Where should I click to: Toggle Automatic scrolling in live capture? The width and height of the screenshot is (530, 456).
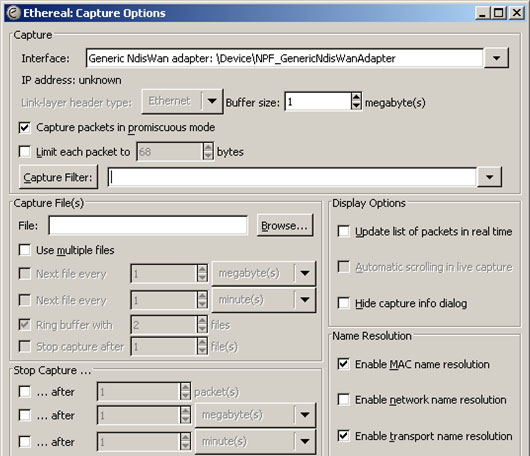pyautogui.click(x=343, y=267)
